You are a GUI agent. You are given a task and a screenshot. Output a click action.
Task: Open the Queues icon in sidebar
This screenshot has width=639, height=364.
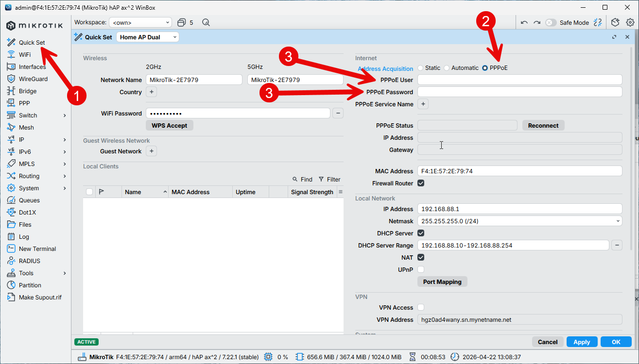click(11, 200)
